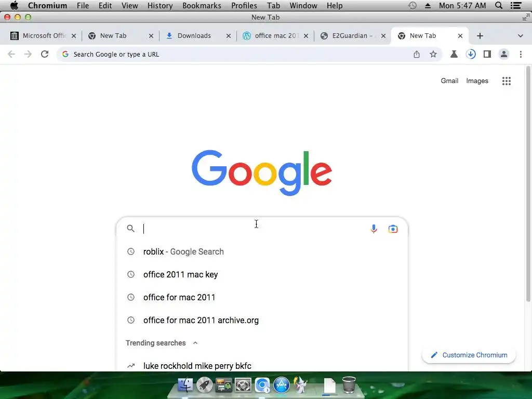Click the share icon in address bar
The image size is (532, 399).
(417, 54)
